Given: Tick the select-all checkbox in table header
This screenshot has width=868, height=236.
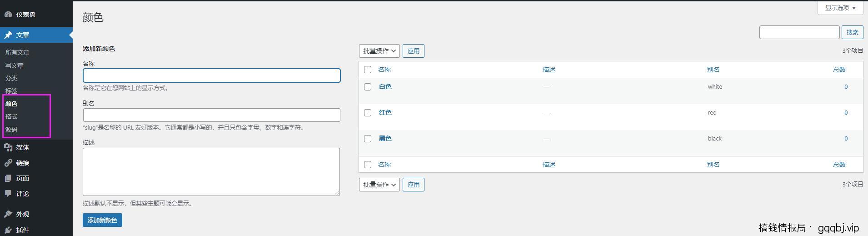Looking at the screenshot, I should pos(368,70).
